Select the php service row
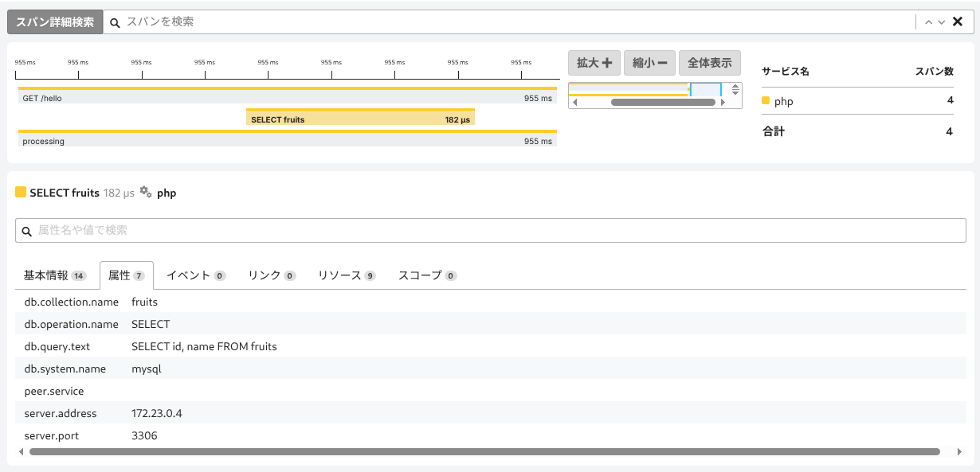Viewport: 980px width, 472px height. [857, 101]
